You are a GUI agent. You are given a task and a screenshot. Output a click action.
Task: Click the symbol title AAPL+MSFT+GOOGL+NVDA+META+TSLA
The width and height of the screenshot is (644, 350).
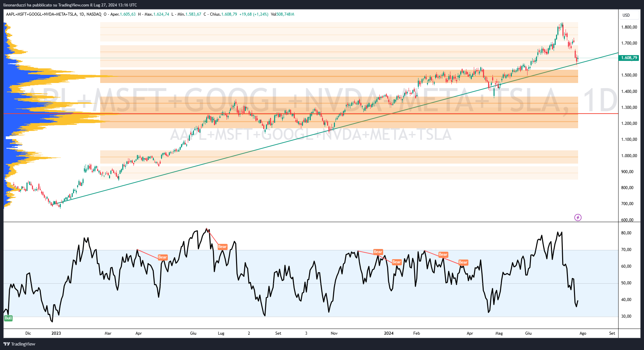pyautogui.click(x=41, y=14)
